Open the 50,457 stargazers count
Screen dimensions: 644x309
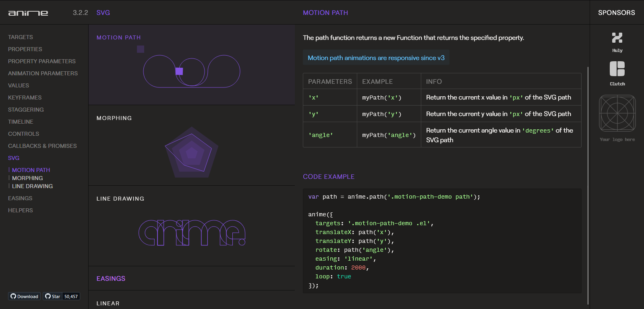tap(71, 296)
